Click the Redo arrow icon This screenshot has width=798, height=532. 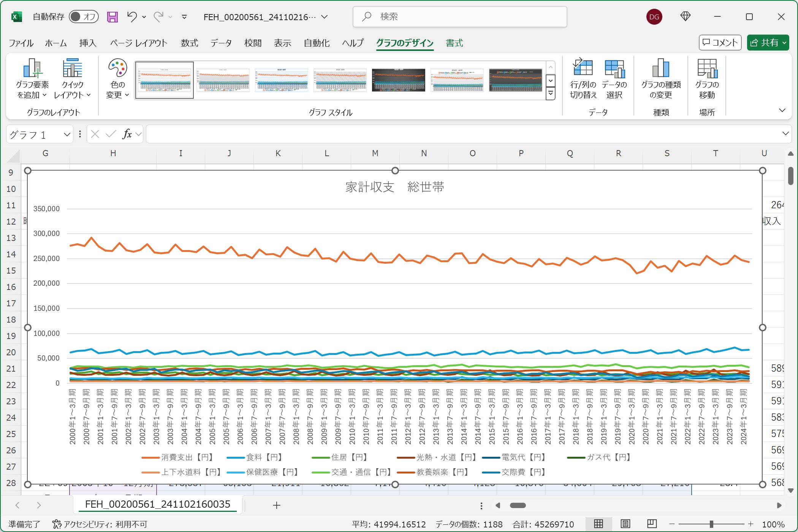point(158,17)
